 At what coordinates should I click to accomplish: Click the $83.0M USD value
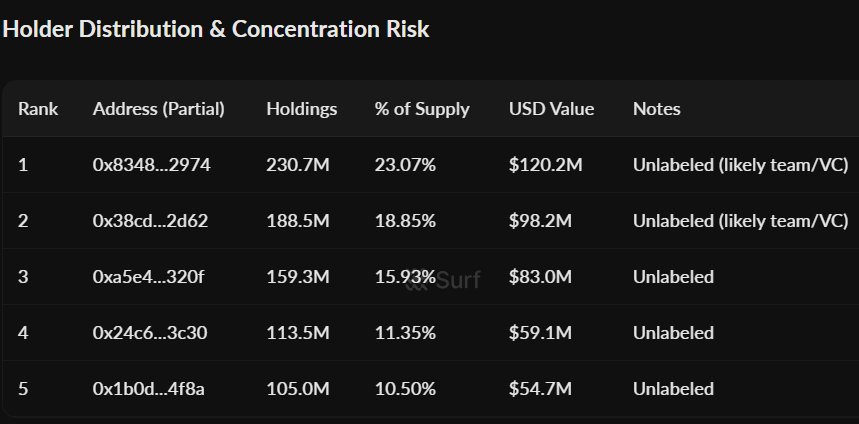(x=542, y=276)
